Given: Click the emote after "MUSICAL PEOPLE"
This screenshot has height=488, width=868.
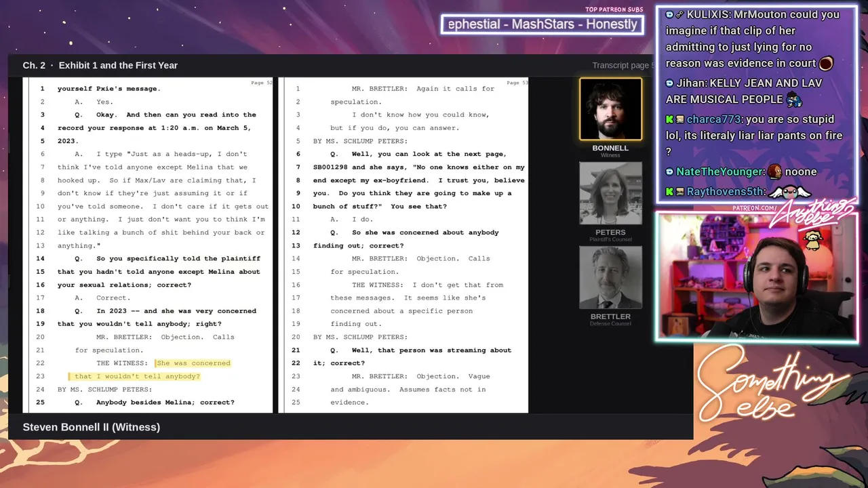Looking at the screenshot, I should point(794,100).
